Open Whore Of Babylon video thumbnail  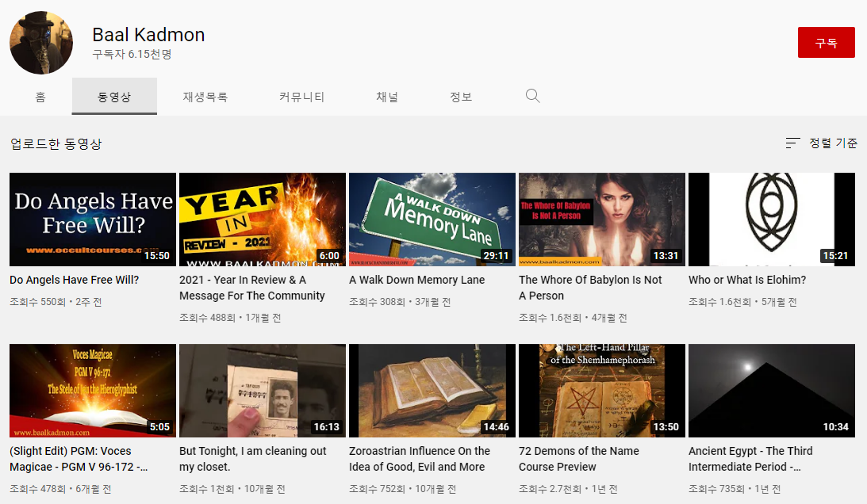click(x=602, y=220)
